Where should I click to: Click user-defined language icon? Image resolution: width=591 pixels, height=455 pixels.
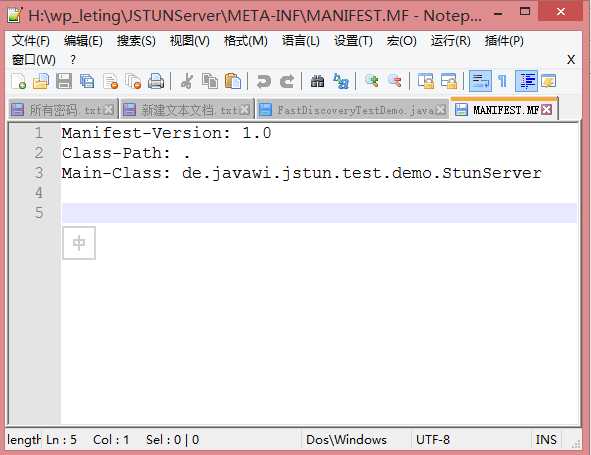(549, 81)
